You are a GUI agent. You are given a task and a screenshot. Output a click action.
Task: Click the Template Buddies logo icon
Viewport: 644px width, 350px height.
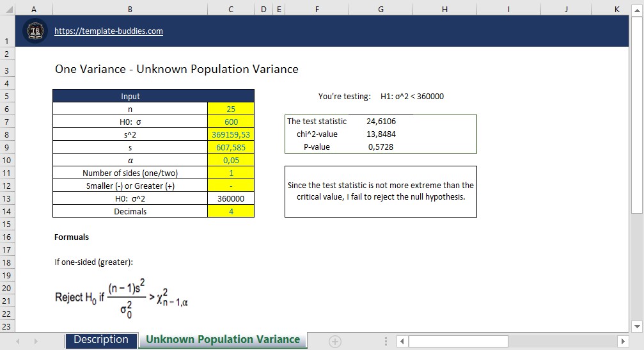point(35,31)
